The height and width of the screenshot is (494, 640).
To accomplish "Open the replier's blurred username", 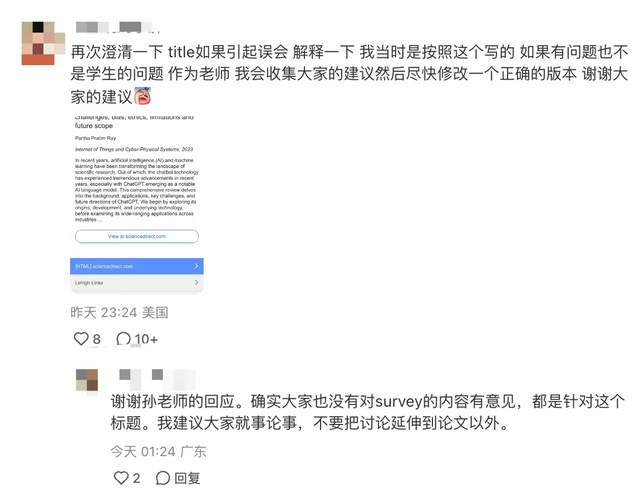I will pos(157,378).
